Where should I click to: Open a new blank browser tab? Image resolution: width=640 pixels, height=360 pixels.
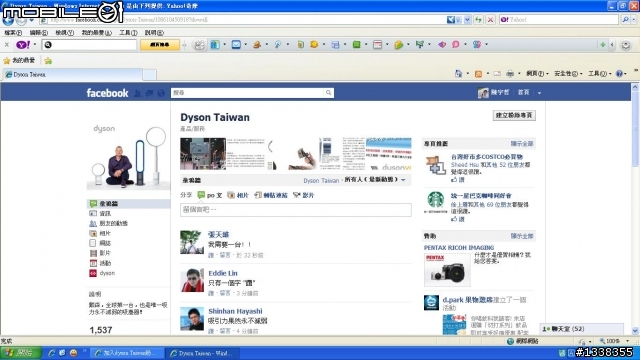click(149, 75)
